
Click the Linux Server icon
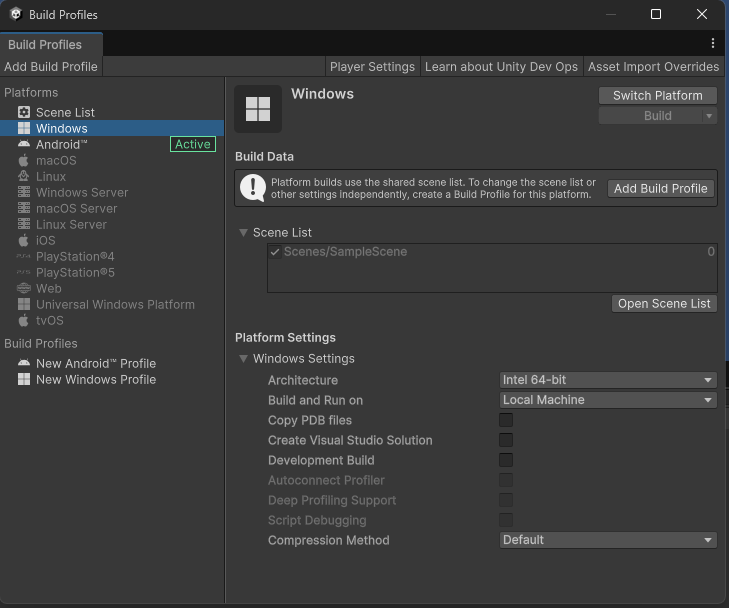(24, 225)
